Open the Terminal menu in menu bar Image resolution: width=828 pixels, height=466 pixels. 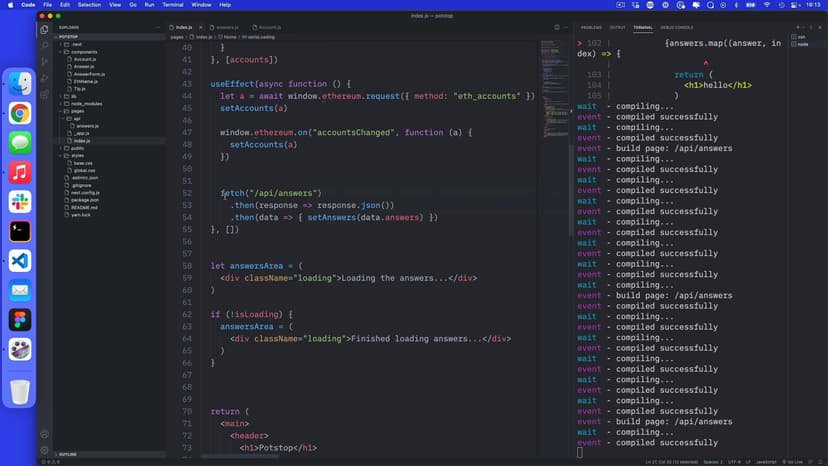pos(172,5)
